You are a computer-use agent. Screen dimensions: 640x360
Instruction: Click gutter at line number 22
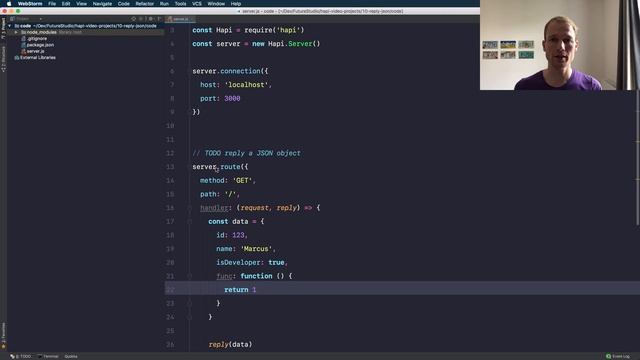point(170,290)
